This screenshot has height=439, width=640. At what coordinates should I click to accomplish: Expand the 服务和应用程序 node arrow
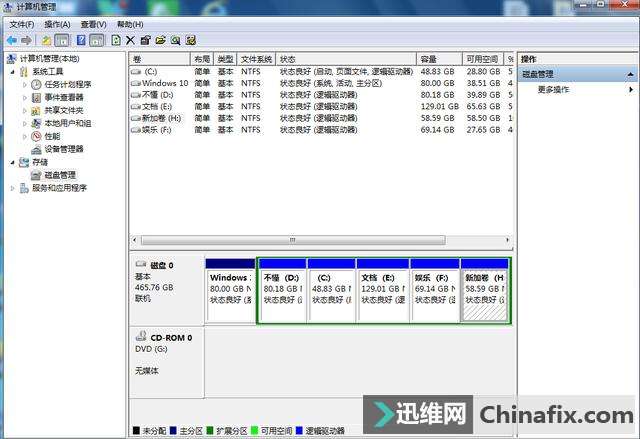tap(13, 188)
